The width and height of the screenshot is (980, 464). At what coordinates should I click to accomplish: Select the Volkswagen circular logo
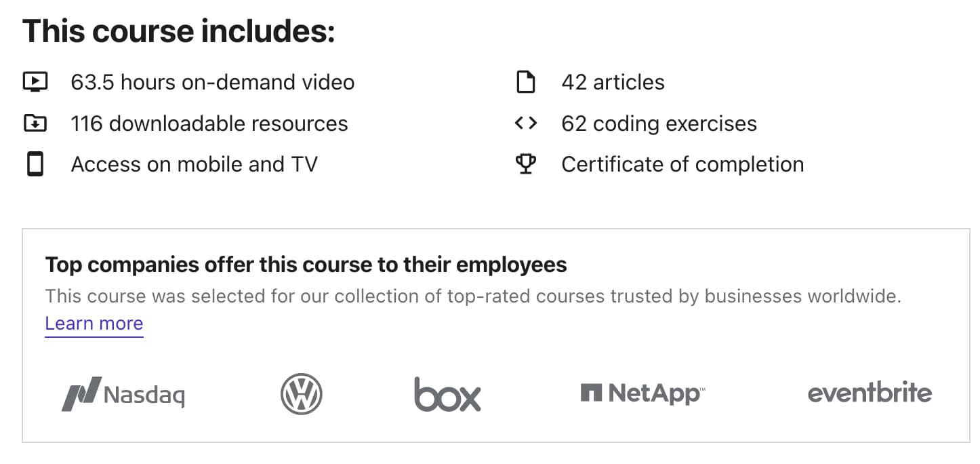pyautogui.click(x=301, y=394)
